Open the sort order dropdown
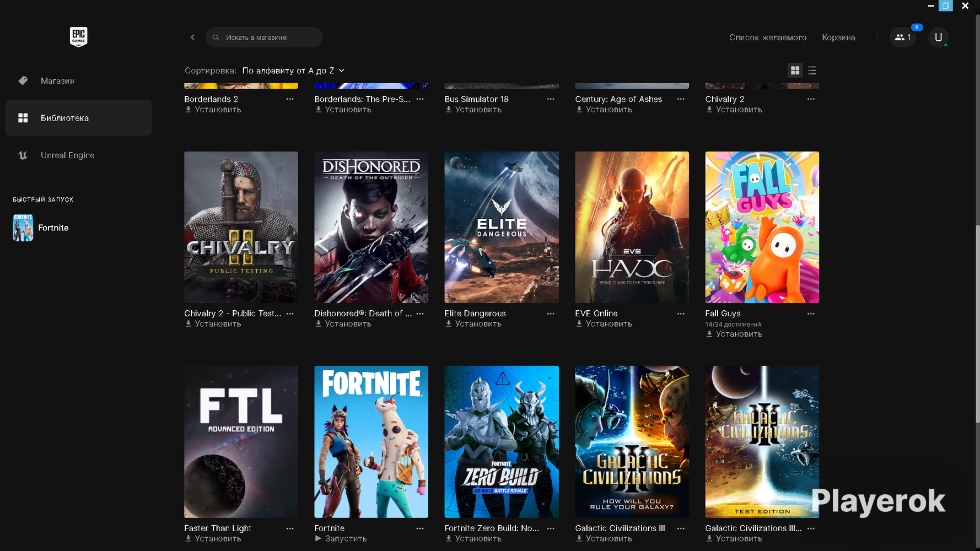 point(293,71)
